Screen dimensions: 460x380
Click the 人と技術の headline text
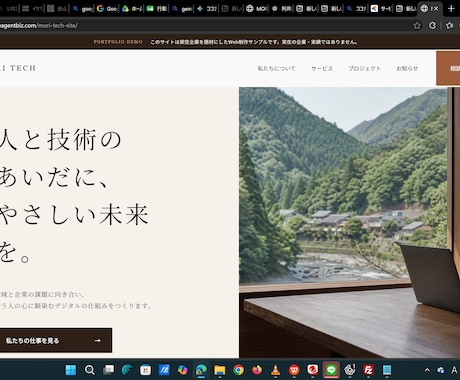point(61,140)
